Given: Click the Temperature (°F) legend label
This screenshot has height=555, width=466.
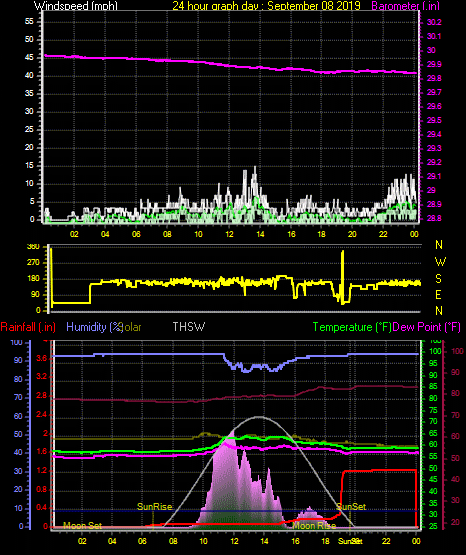Looking at the screenshot, I should click(x=352, y=327).
